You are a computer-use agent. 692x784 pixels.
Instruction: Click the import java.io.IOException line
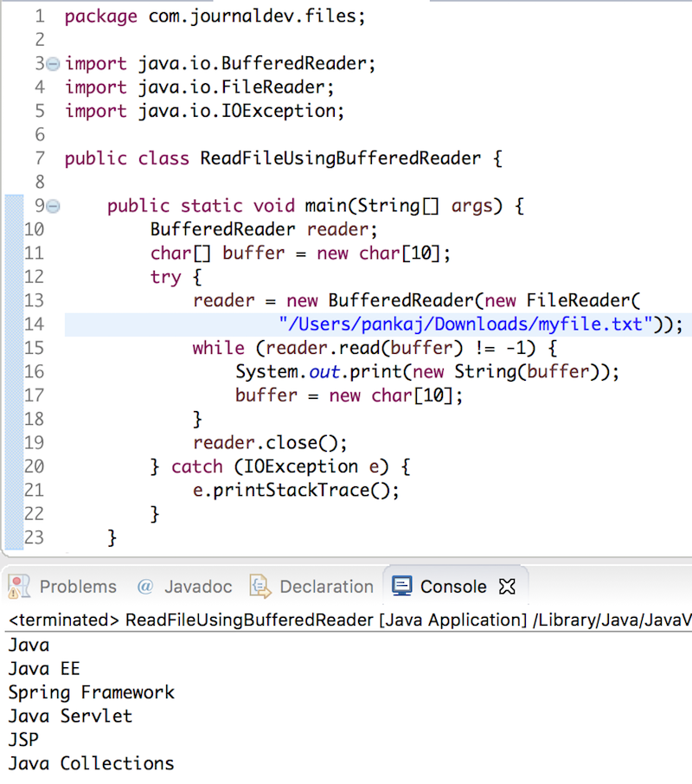click(x=204, y=111)
